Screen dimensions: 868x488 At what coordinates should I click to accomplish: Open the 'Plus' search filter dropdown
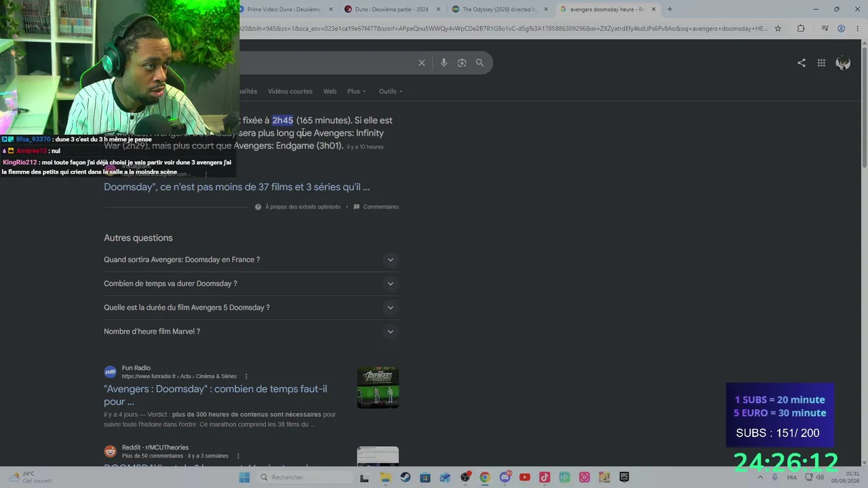tap(357, 91)
